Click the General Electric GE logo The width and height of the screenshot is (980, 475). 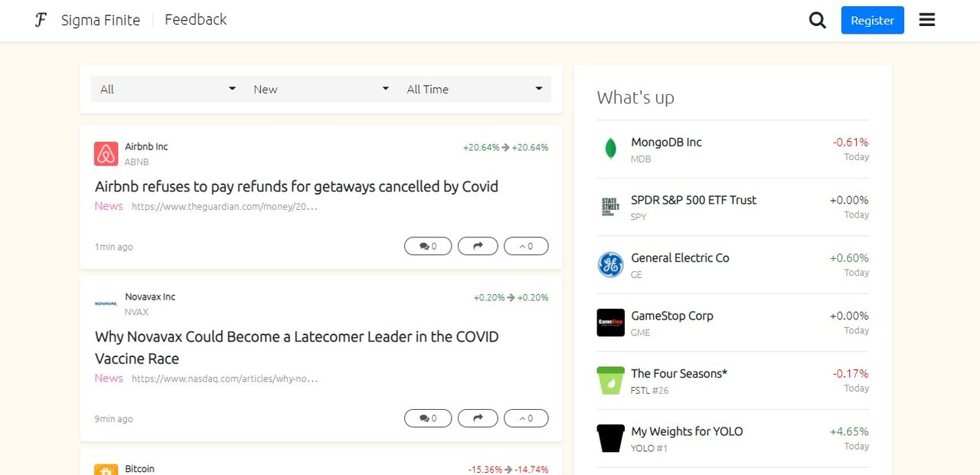610,265
